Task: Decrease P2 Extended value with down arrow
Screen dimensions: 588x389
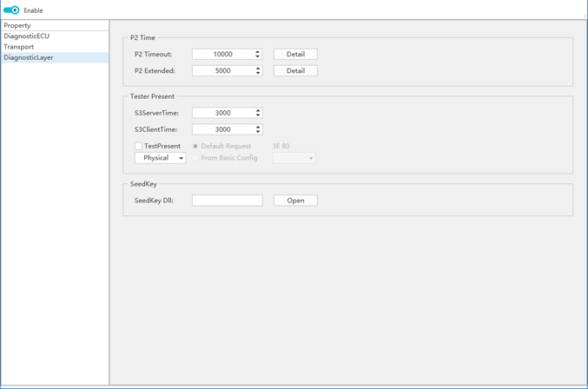Action: tap(257, 74)
